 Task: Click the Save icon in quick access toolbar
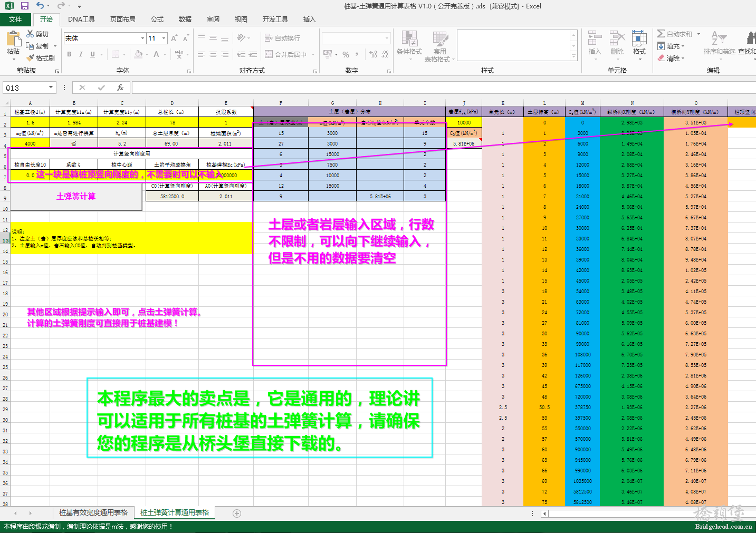coord(25,6)
